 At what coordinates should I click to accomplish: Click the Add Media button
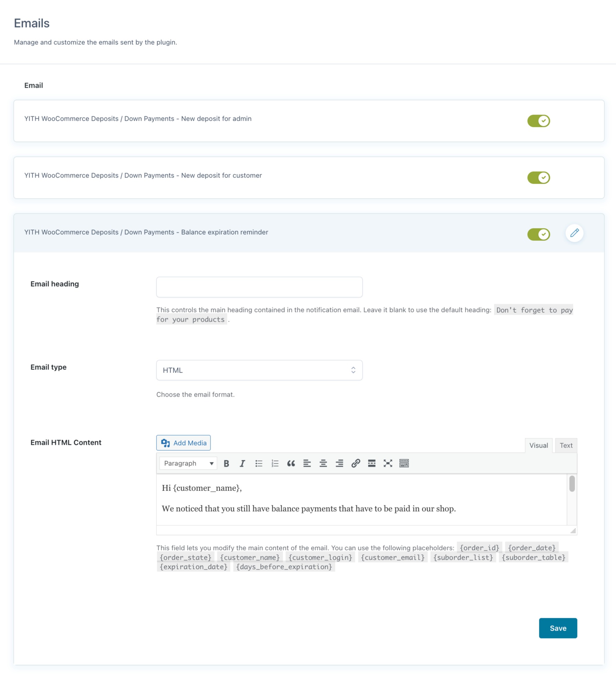[x=183, y=443]
